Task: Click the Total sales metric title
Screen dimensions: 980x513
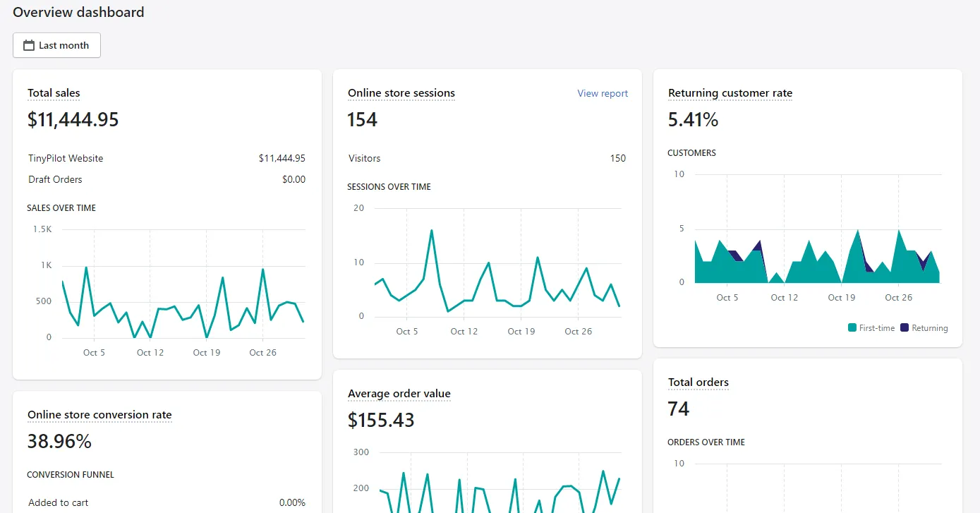Action: (x=54, y=92)
